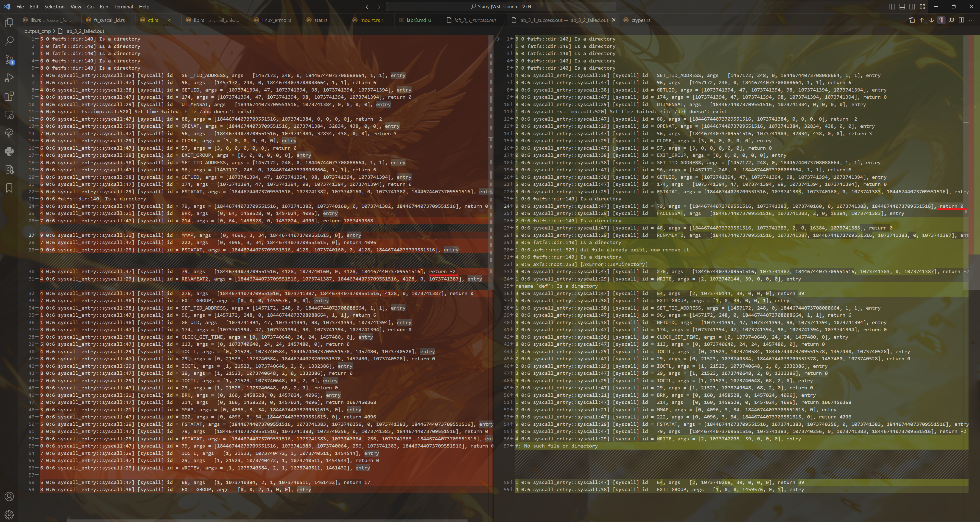This screenshot has height=522, width=980.
Task: Switch to the lab_3_1_success.out tab
Action: click(475, 20)
